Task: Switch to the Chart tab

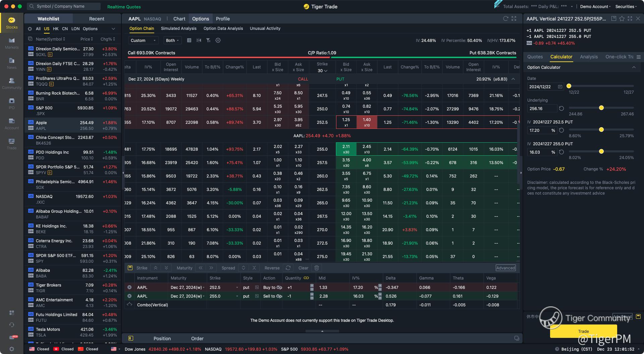Action: click(179, 19)
